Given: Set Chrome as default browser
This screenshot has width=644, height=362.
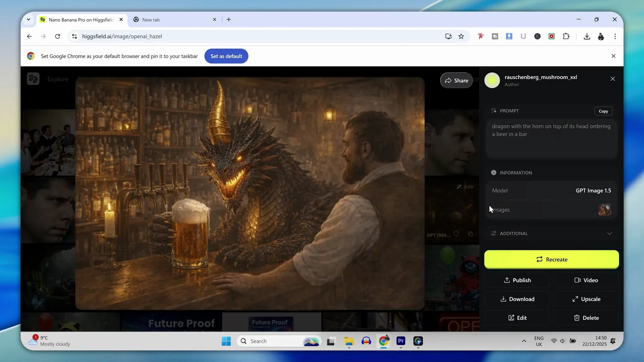Looking at the screenshot, I should (226, 56).
